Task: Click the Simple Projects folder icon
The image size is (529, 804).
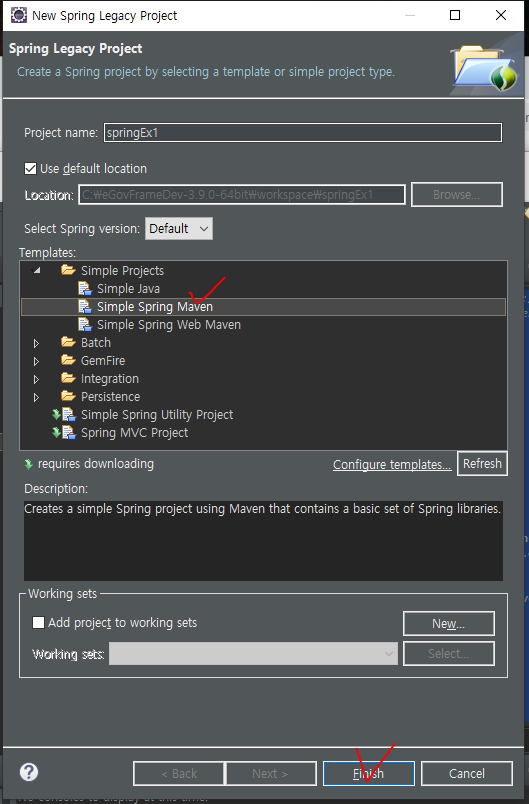Action: click(x=68, y=270)
